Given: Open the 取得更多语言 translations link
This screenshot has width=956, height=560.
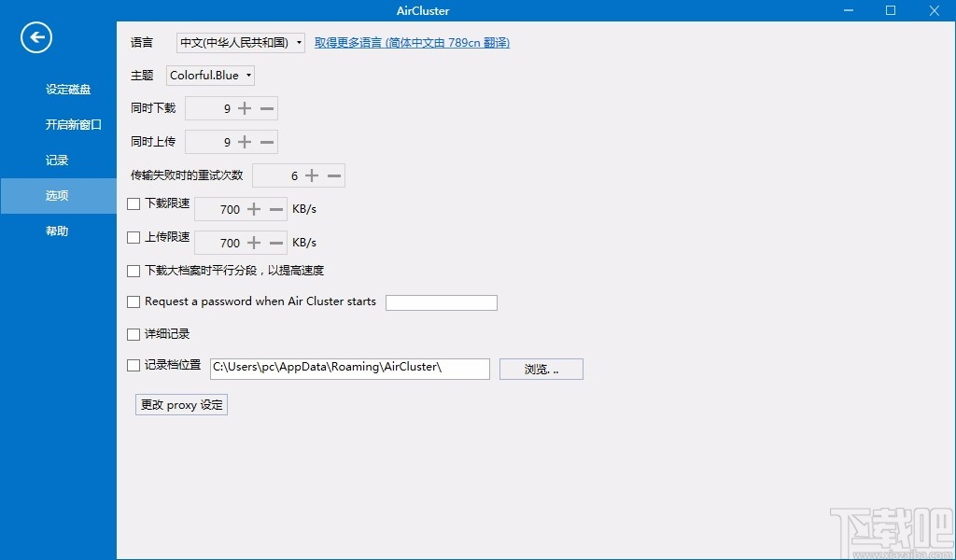Looking at the screenshot, I should click(412, 42).
